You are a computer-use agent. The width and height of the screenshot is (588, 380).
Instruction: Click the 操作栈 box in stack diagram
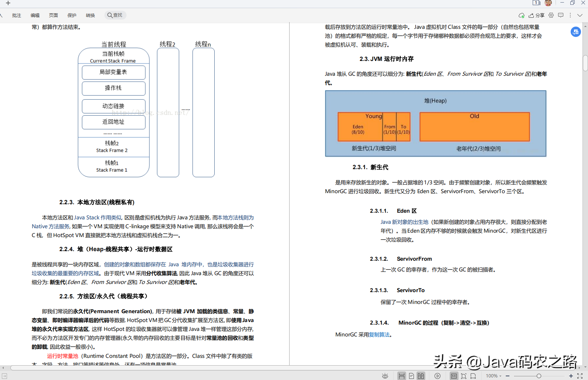pyautogui.click(x=114, y=88)
